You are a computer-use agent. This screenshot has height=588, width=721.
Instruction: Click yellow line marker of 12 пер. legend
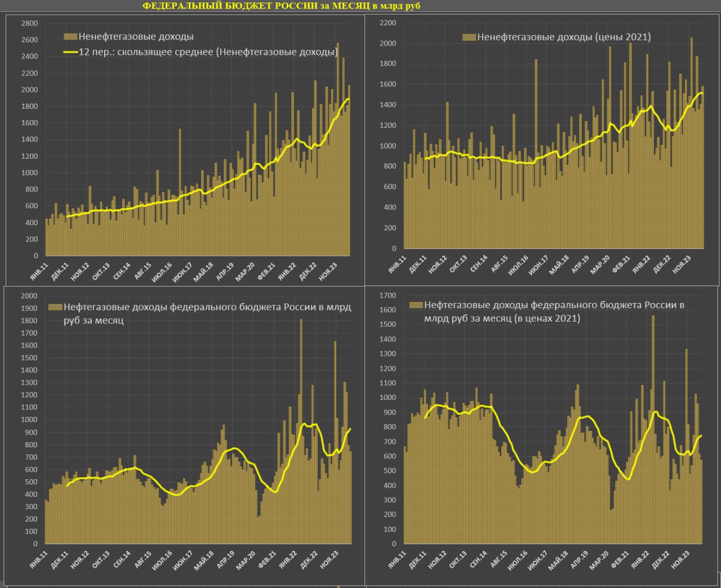click(70, 52)
